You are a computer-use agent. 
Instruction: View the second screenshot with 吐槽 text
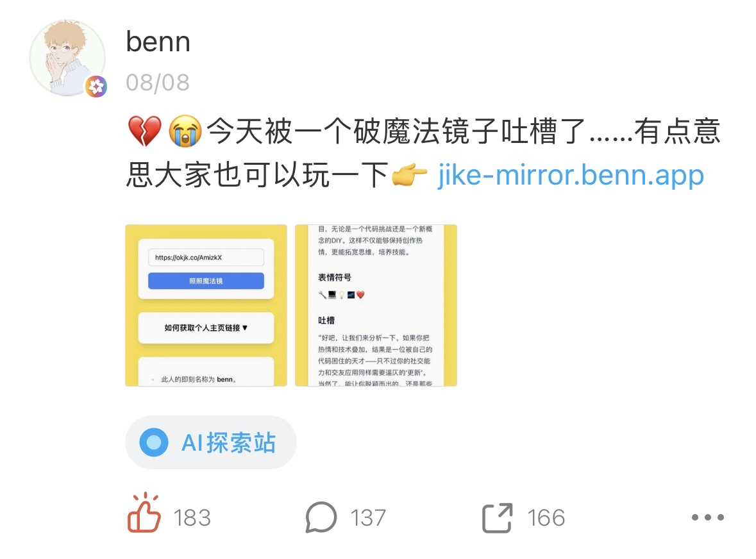coord(376,305)
